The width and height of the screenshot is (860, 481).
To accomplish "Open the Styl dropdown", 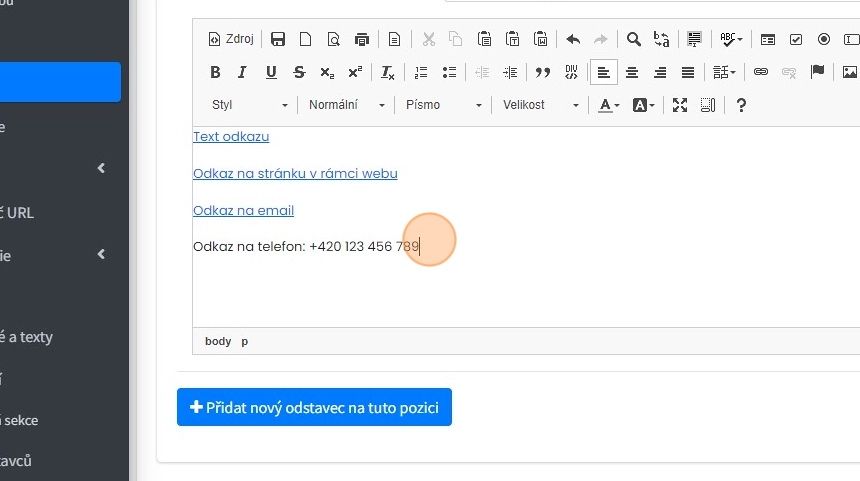I will 249,105.
